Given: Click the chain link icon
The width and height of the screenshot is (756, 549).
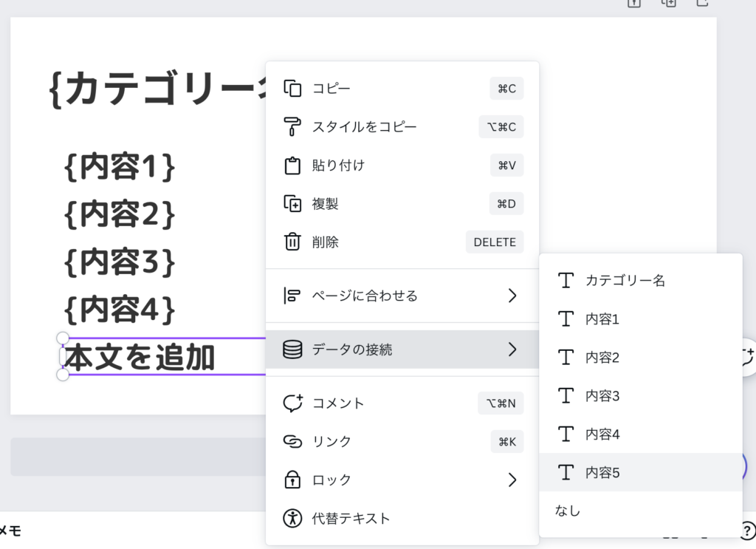Looking at the screenshot, I should pos(293,442).
